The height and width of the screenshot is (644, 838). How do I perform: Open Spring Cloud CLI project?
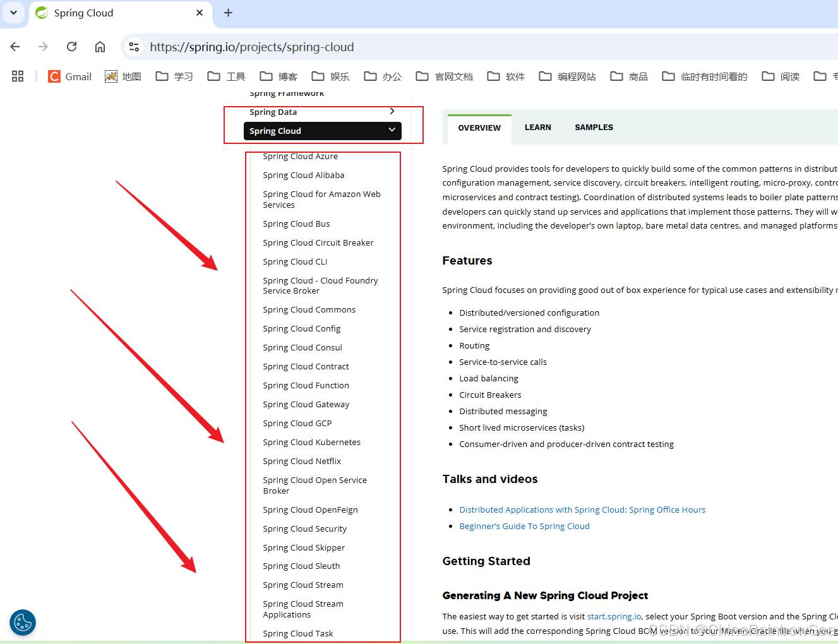pyautogui.click(x=296, y=261)
